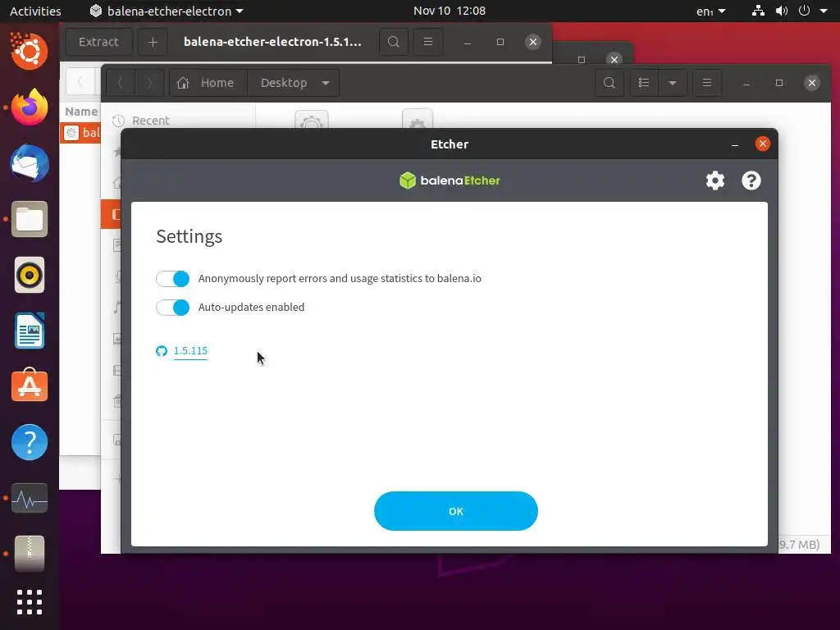The width and height of the screenshot is (840, 630).
Task: Click the search icon in Files window
Action: [x=609, y=83]
